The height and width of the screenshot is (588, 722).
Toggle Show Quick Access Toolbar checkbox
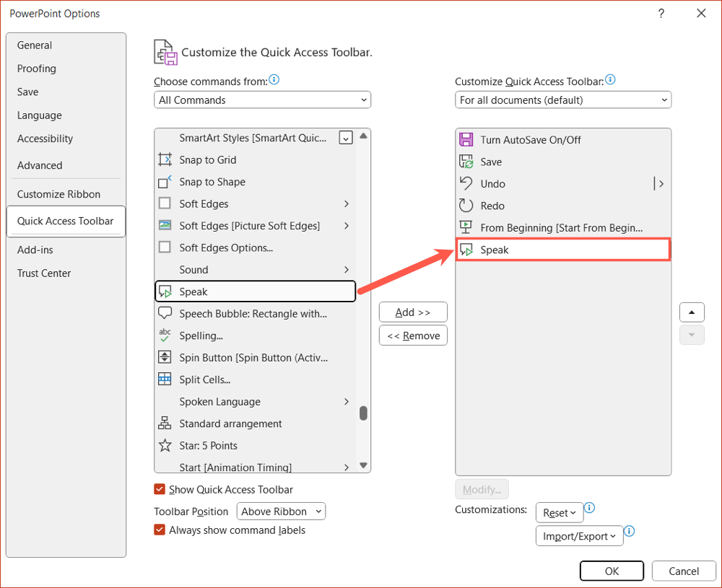click(160, 489)
